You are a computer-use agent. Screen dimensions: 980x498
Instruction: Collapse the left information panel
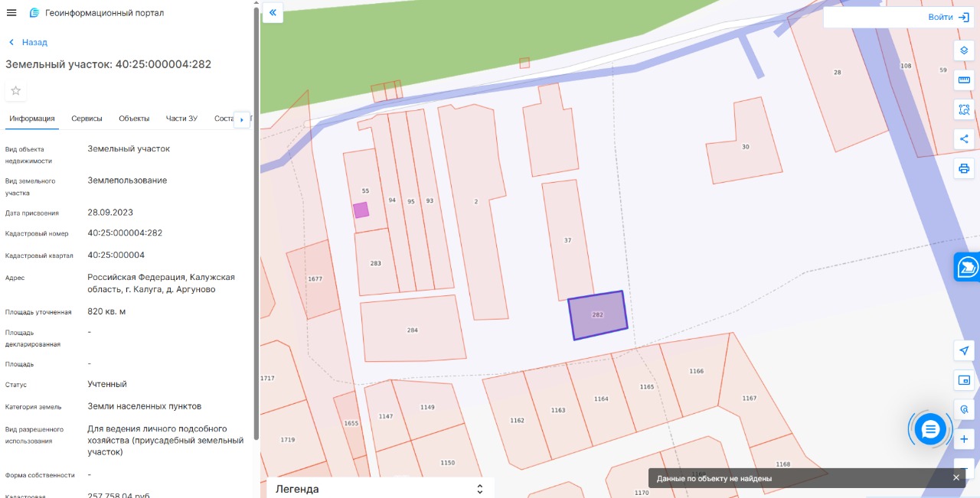click(273, 13)
